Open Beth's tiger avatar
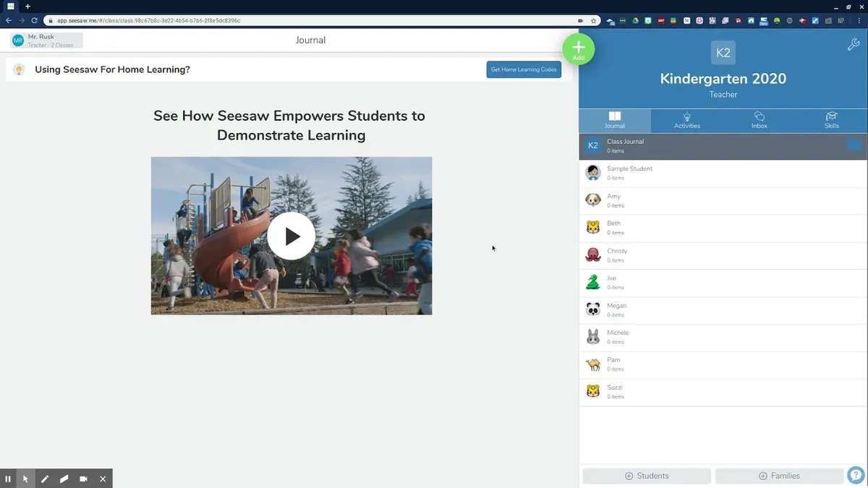The width and height of the screenshot is (868, 488). point(593,227)
